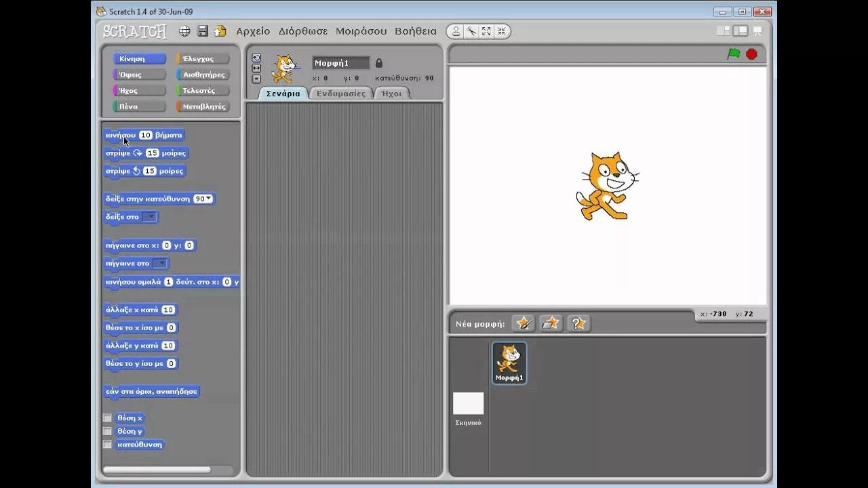Select the Πένα block category
The height and width of the screenshot is (488, 868).
[140, 106]
